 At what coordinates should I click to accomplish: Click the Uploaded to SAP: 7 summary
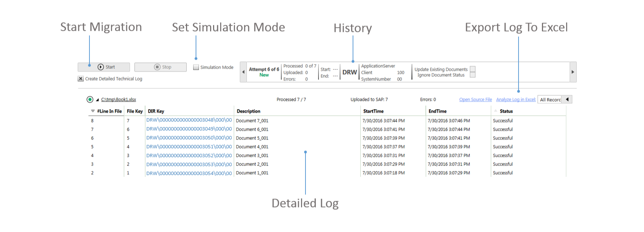(x=369, y=99)
